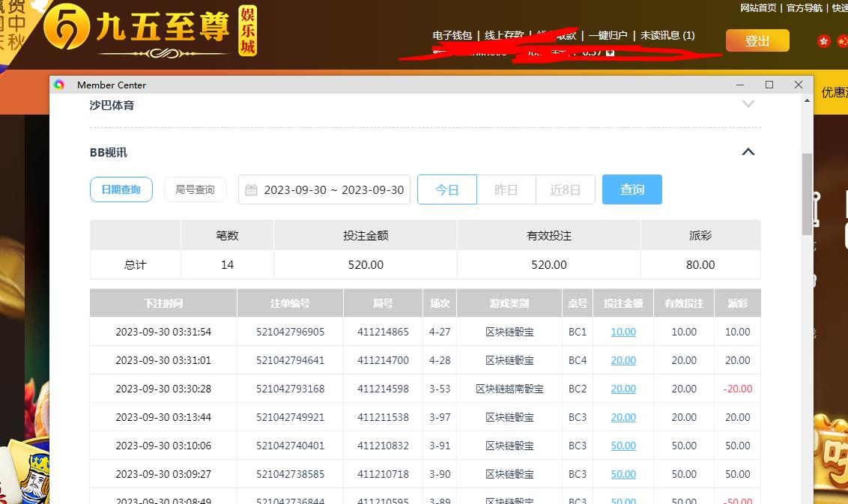Screen dimensions: 848x504
Task: Select the 昨日 yesterday filter
Action: click(506, 189)
